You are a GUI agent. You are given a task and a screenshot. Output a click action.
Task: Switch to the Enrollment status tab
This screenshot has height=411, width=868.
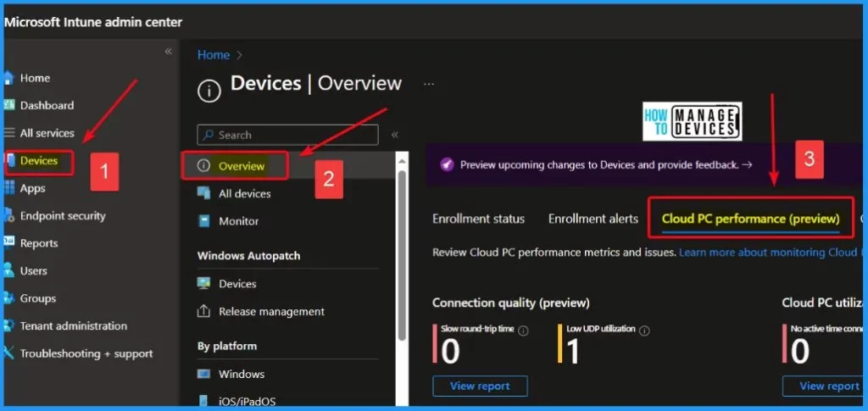click(x=478, y=219)
